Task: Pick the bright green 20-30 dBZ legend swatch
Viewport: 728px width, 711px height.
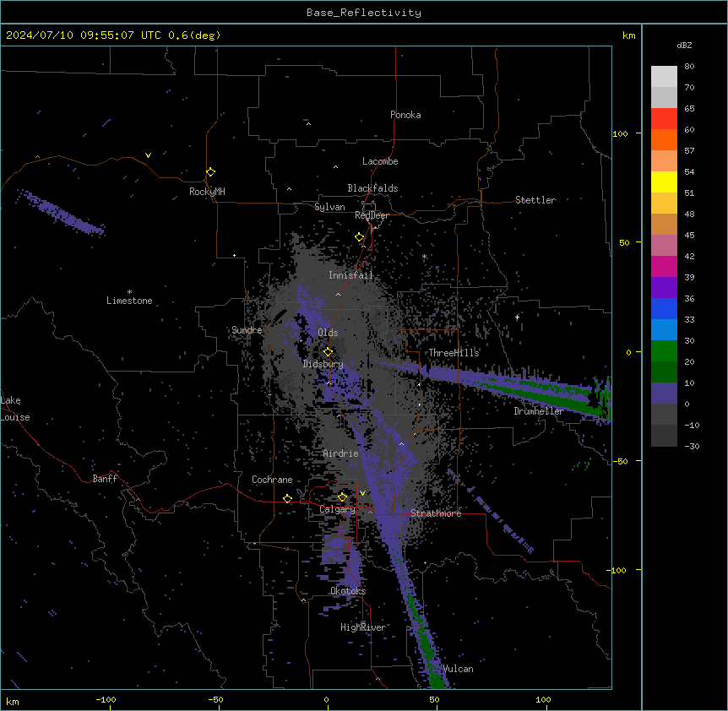Action: click(x=664, y=351)
